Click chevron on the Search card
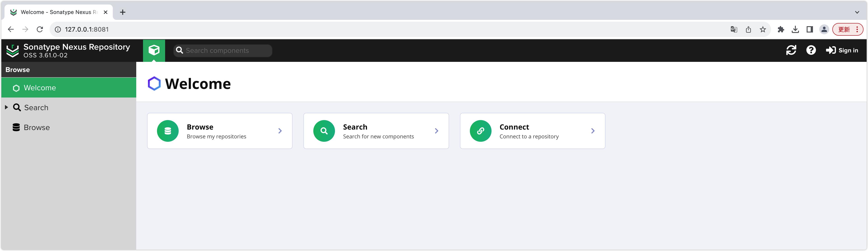Viewport: 868px width, 251px height. [x=436, y=131]
